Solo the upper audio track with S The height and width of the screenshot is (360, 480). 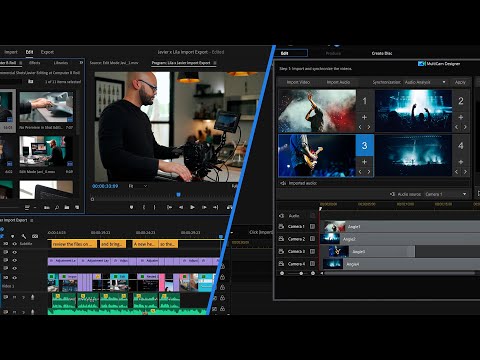[x=23, y=297]
